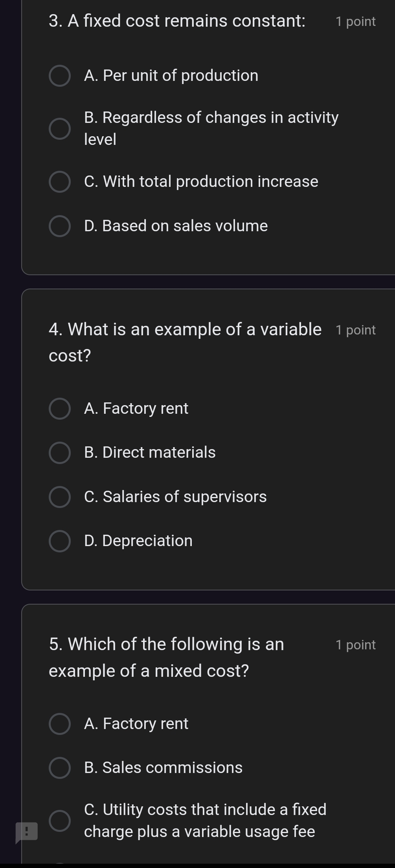Image resolution: width=395 pixels, height=868 pixels.
Task: Choose 'B. Regardless of changes in activity level'
Action: [x=60, y=128]
